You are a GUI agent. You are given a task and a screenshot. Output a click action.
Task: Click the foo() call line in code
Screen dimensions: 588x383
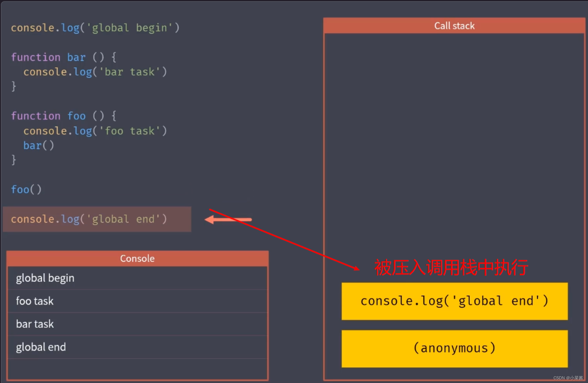(x=26, y=189)
